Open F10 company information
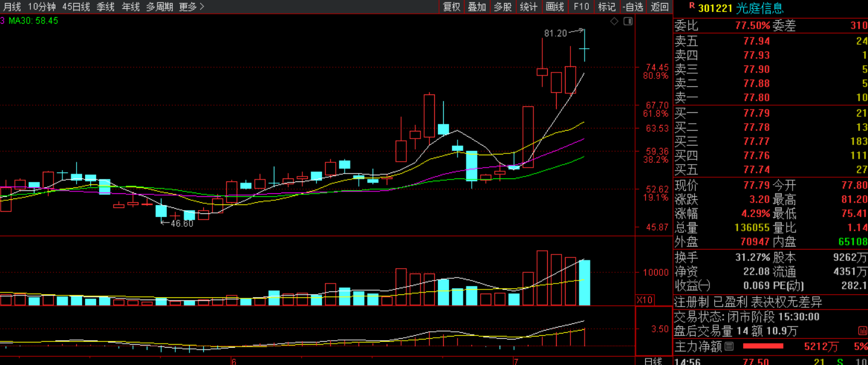 tap(581, 7)
